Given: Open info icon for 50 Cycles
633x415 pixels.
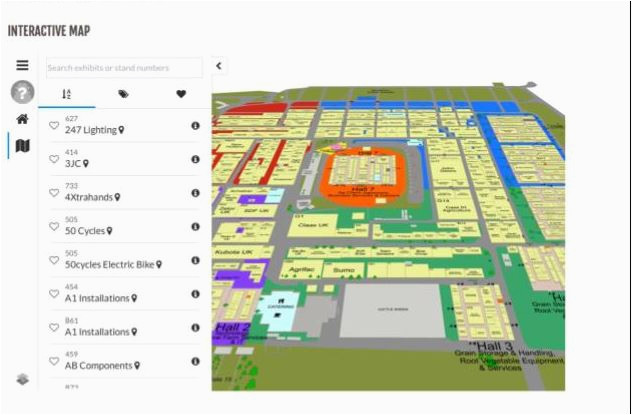Looking at the screenshot, I should pyautogui.click(x=195, y=227).
